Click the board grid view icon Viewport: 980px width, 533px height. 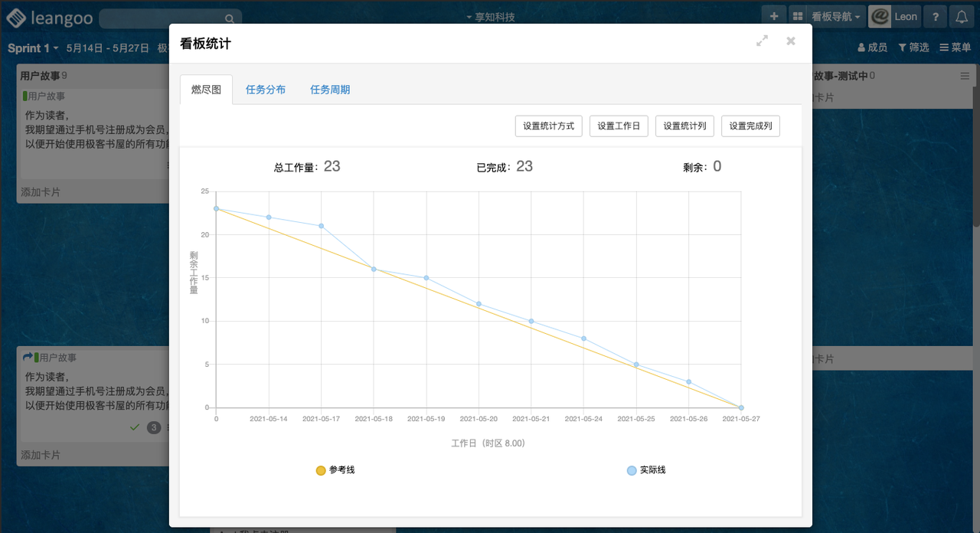click(797, 17)
